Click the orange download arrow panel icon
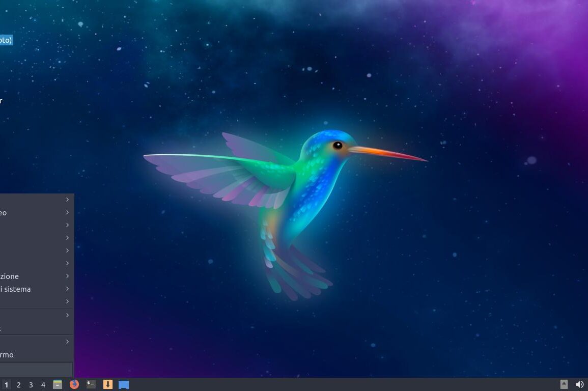588x391 pixels. pyautogui.click(x=108, y=384)
